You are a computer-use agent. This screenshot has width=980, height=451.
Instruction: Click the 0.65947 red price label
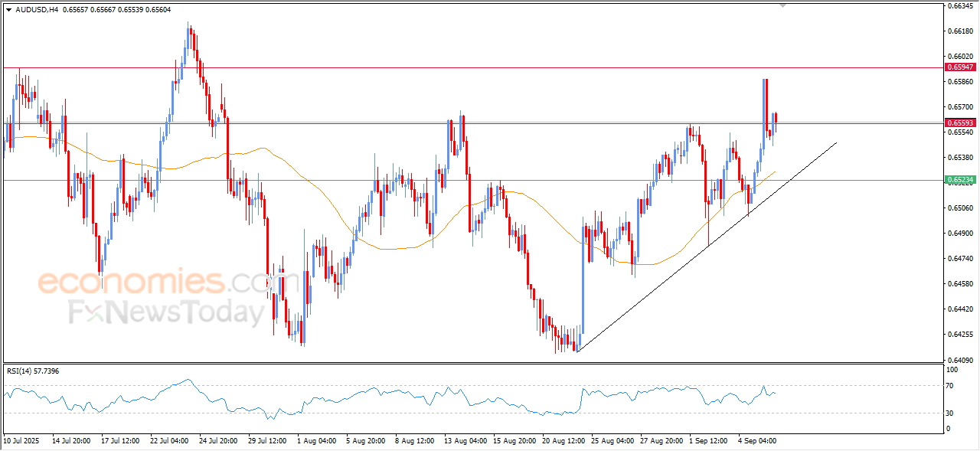[960, 67]
